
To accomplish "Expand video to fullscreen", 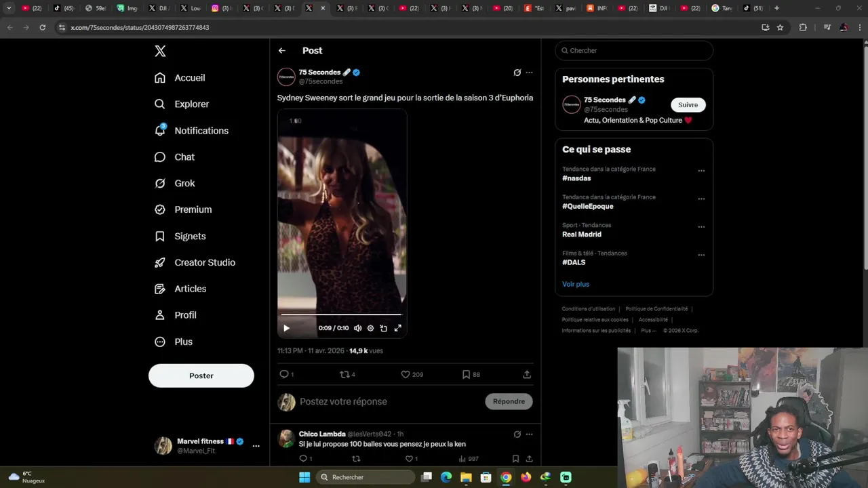I will 398,328.
